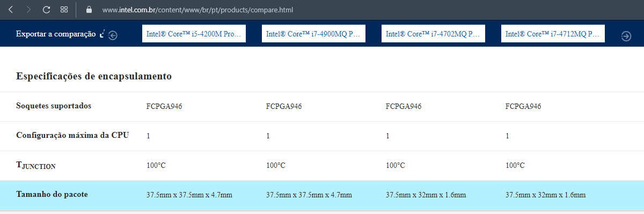Open the speed dial grid icon

pos(64,10)
